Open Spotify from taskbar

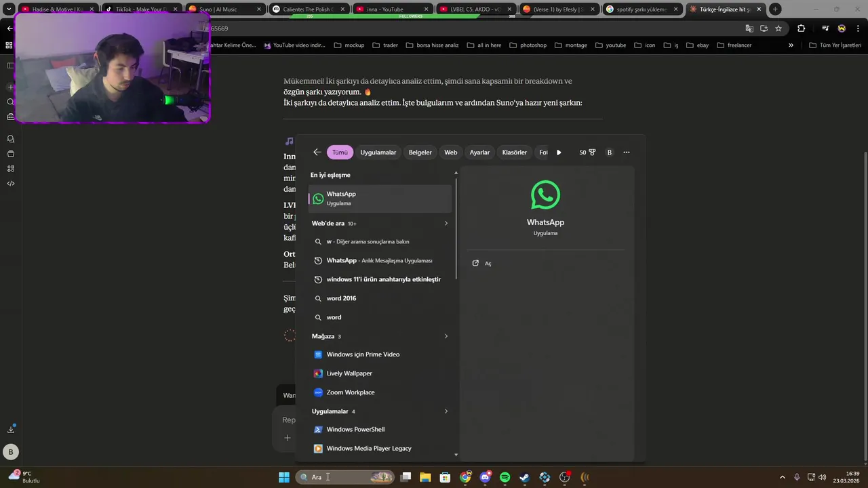click(505, 477)
